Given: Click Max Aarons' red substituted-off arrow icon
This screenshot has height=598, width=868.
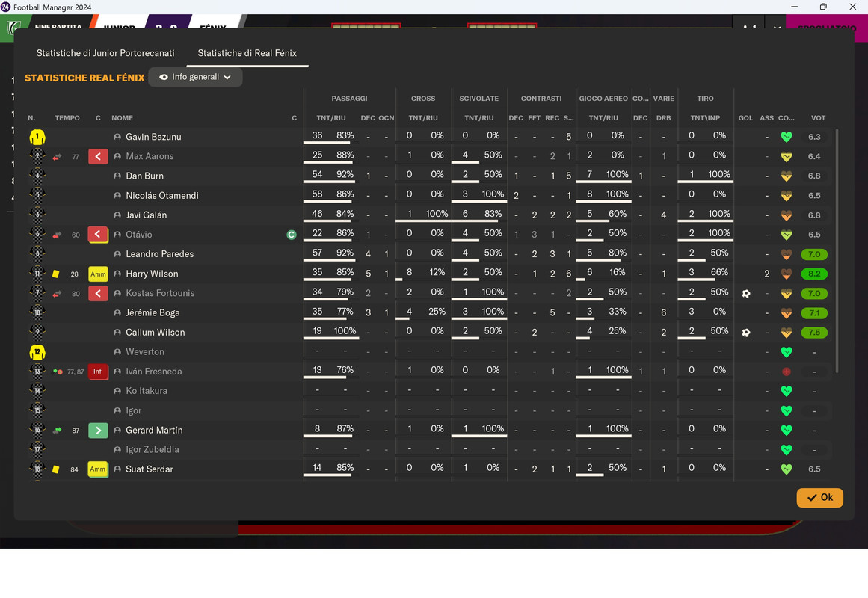Looking at the screenshot, I should pyautogui.click(x=98, y=157).
